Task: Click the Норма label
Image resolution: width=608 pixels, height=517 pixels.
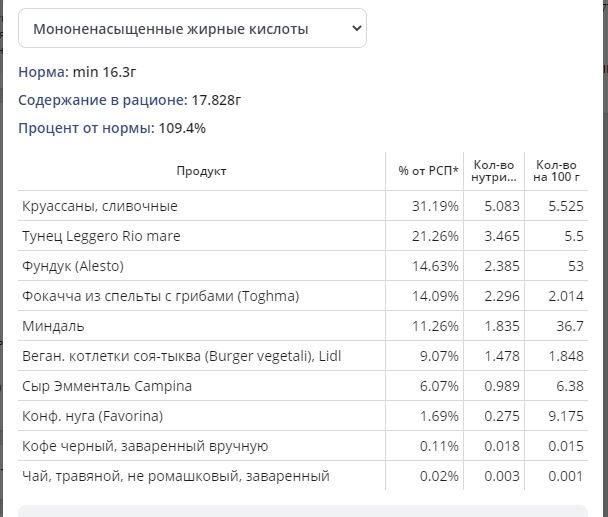Action: (x=43, y=72)
